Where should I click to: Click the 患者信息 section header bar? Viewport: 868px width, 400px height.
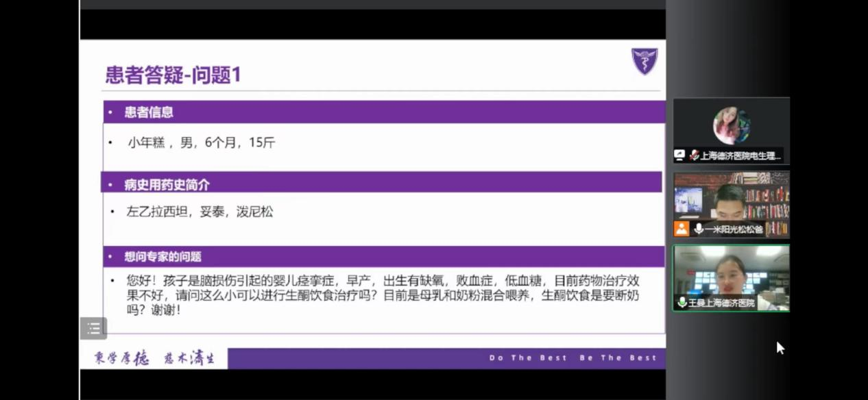(383, 112)
